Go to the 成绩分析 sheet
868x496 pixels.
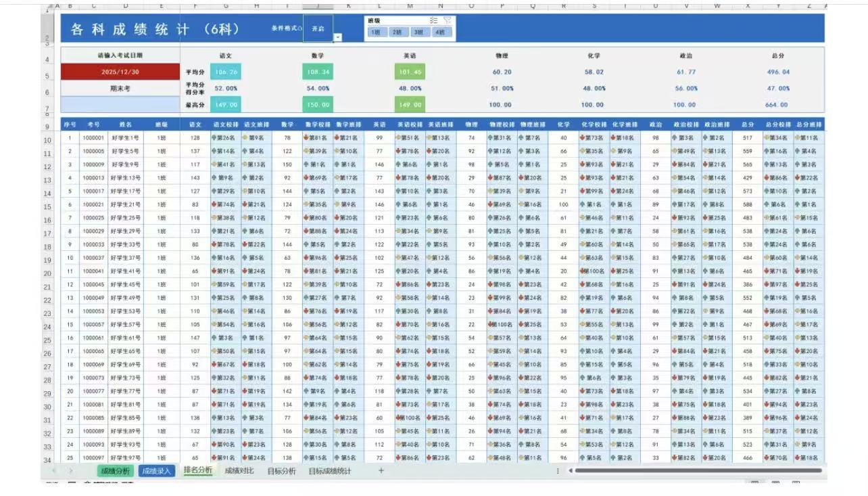(115, 471)
